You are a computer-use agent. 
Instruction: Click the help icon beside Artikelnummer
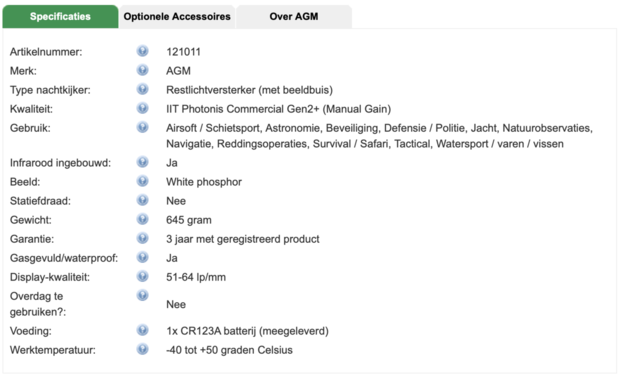pos(142,51)
